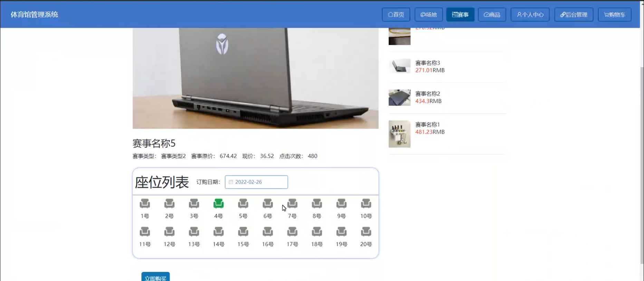644x281 pixels.
Task: Open the 商品 products menu
Action: click(x=492, y=14)
